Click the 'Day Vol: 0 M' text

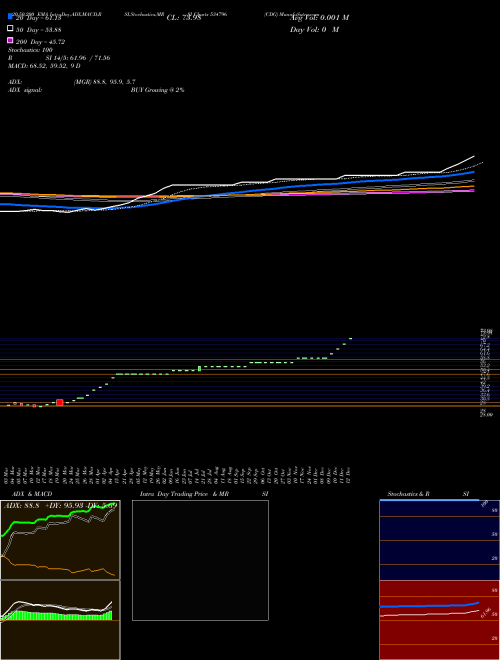click(x=314, y=30)
